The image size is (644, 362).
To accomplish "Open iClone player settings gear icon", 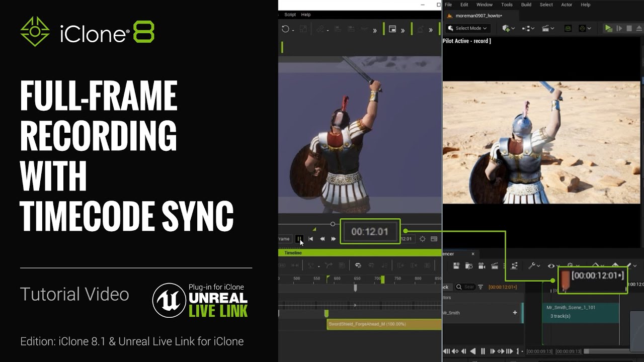I will (x=423, y=239).
